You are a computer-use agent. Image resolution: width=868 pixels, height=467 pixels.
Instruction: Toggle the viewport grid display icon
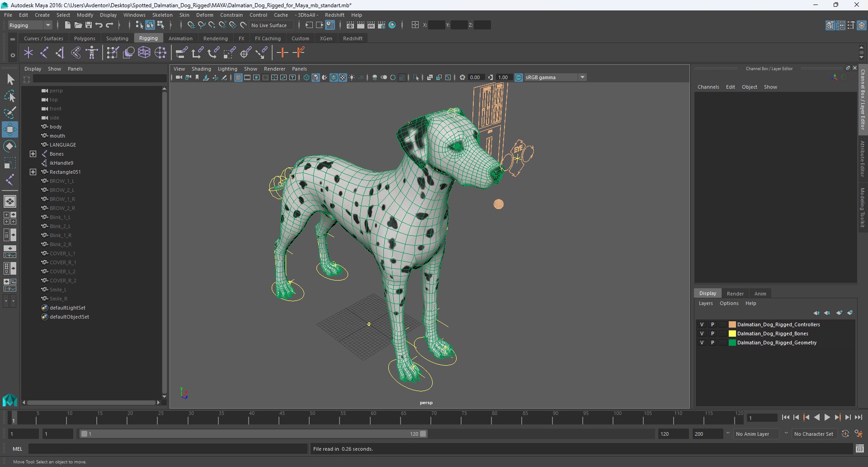(x=238, y=77)
